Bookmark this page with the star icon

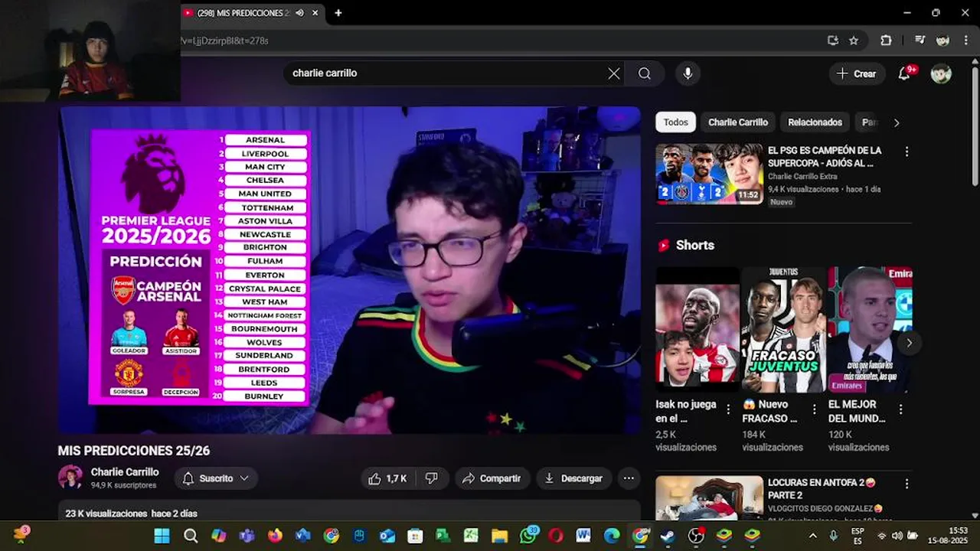coord(854,41)
